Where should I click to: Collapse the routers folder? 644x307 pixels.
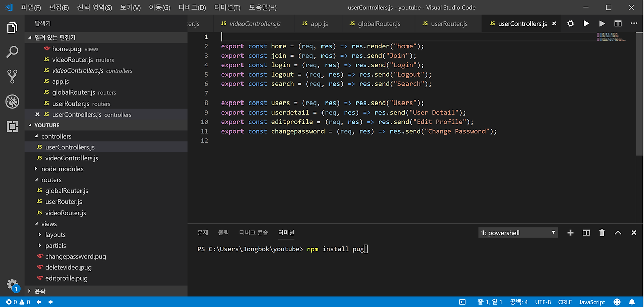click(106, 180)
